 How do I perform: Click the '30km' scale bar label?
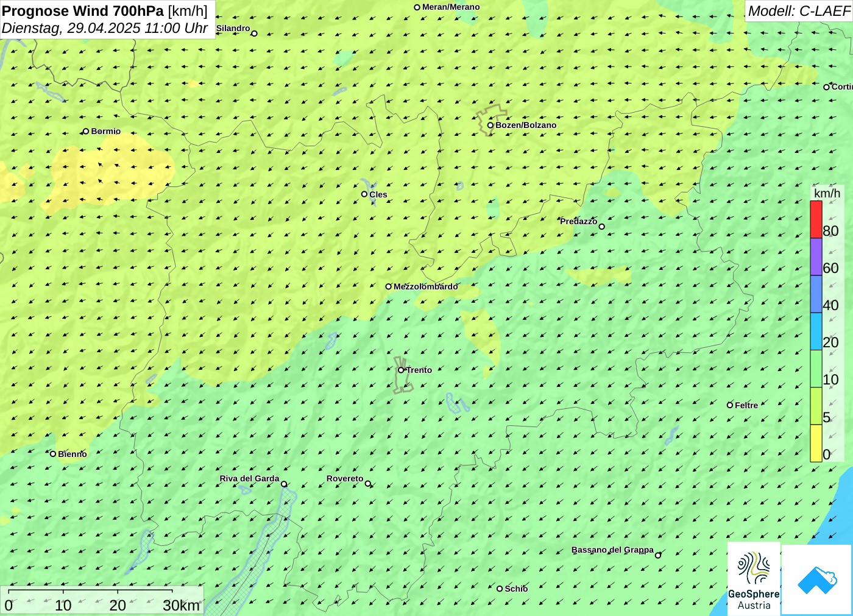tap(181, 605)
